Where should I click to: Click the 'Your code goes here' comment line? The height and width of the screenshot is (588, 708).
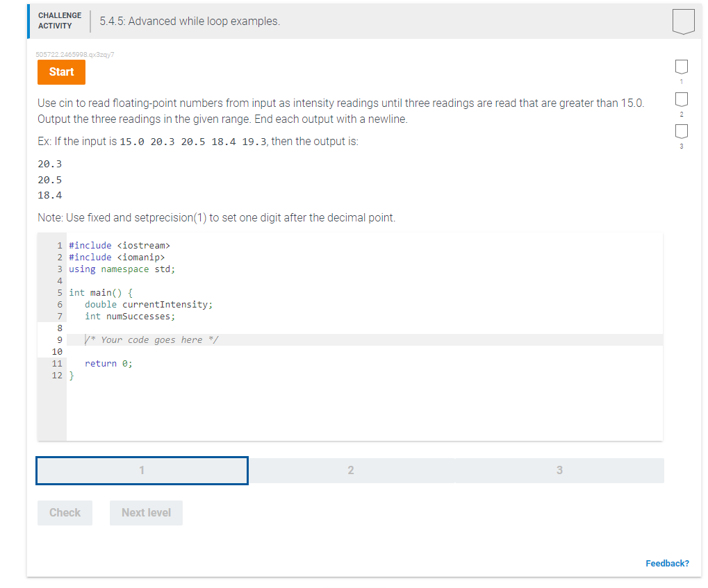click(x=154, y=339)
